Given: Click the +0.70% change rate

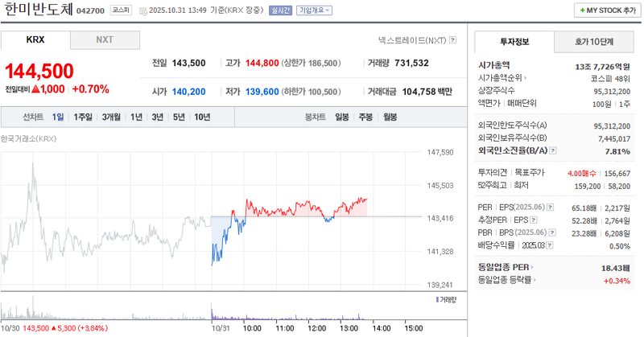Looking at the screenshot, I should coord(91,89).
